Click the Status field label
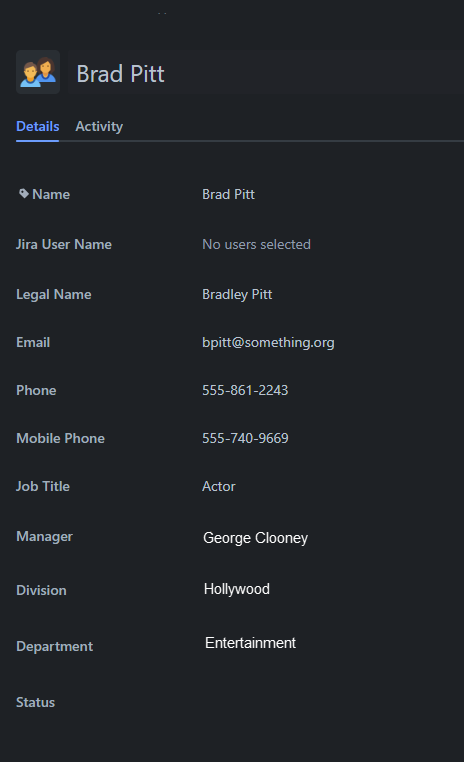 pos(35,702)
